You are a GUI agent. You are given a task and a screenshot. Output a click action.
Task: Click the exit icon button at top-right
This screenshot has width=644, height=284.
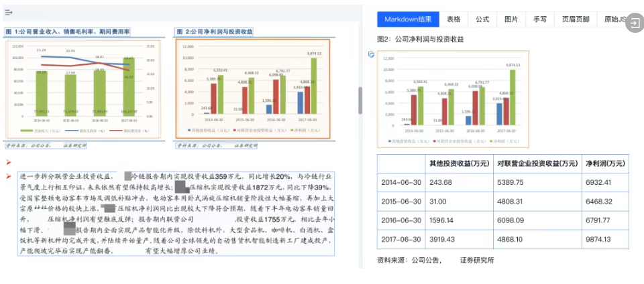[x=634, y=25]
